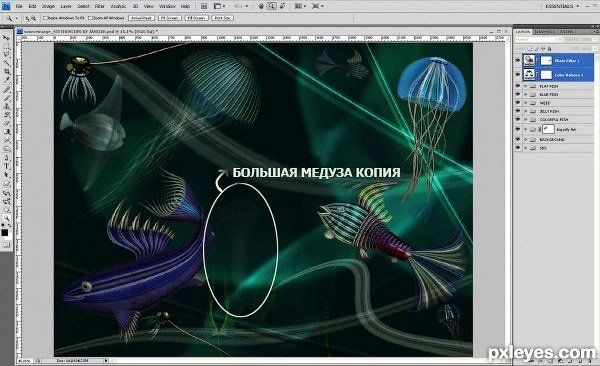The height and width of the screenshot is (366, 600).
Task: Select the Horizontal Type tool
Action: coord(6,167)
